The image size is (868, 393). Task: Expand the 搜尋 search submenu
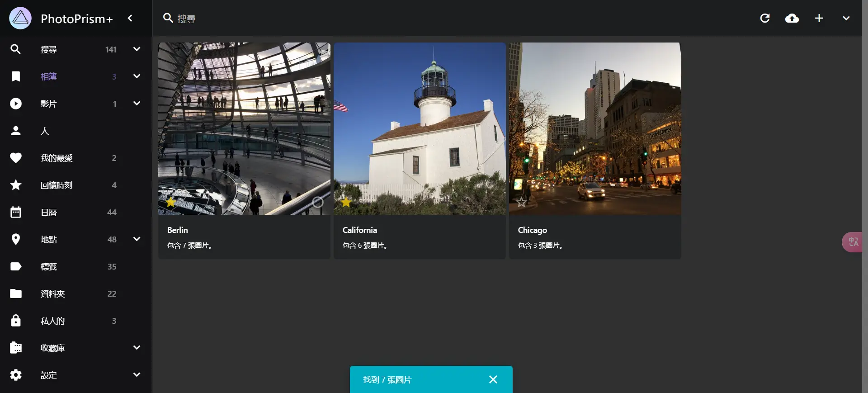(137, 49)
